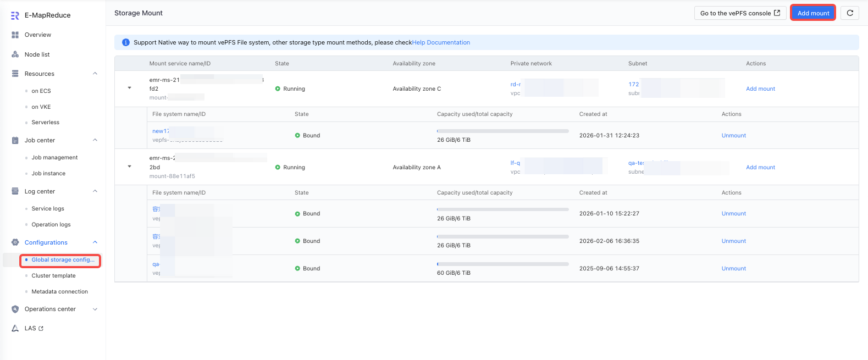The height and width of the screenshot is (360, 868).
Task: Click Add mount for Availability zone C row
Action: 760,88
